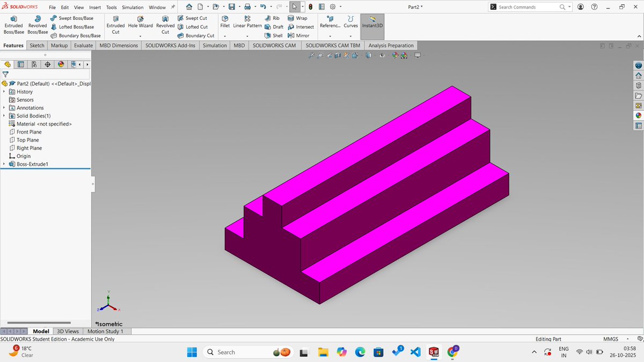Select the Rib tool

pyautogui.click(x=272, y=18)
